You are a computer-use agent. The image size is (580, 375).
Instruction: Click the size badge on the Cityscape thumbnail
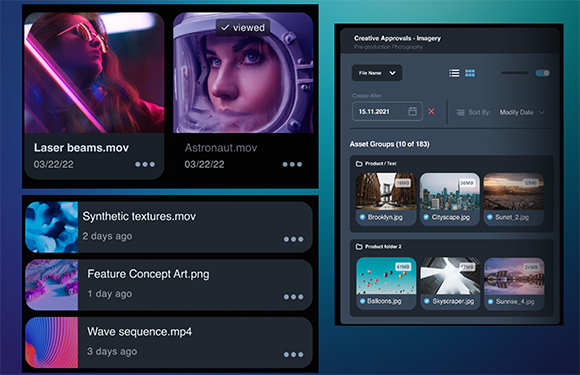pyautogui.click(x=466, y=183)
